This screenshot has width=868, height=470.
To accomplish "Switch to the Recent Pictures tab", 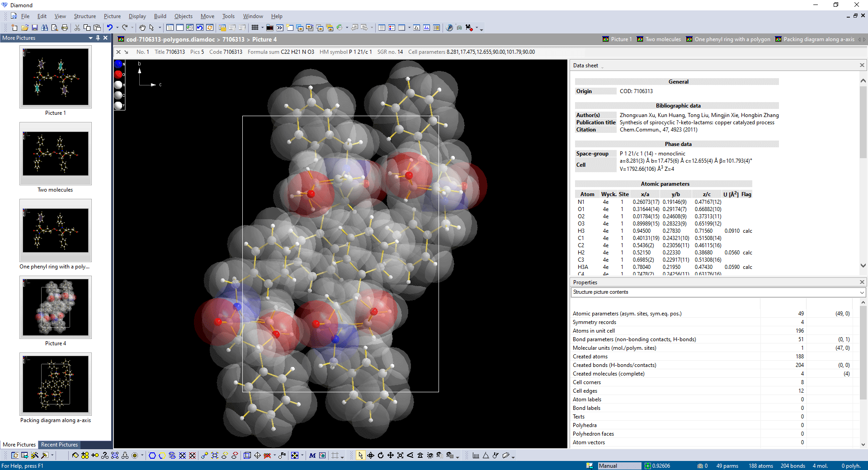I will tap(59, 445).
